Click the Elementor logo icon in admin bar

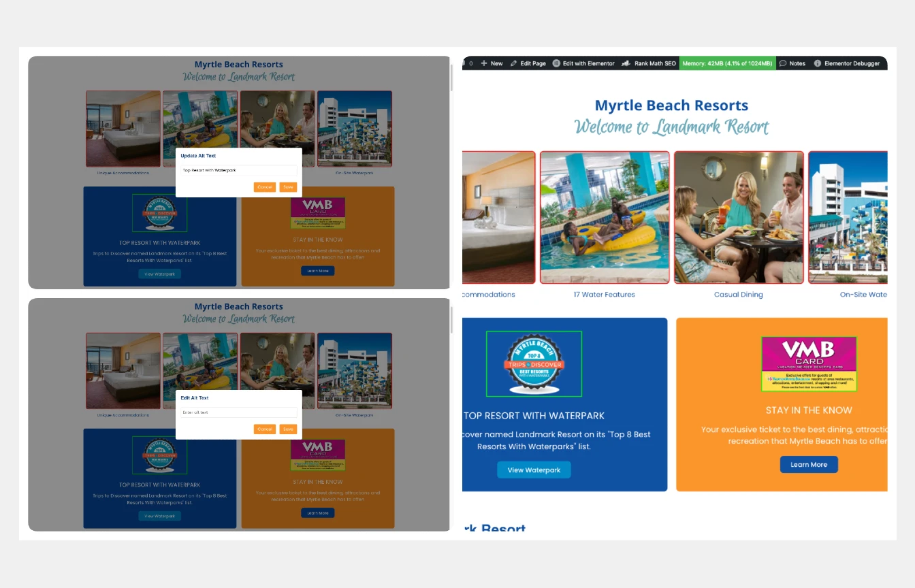click(x=556, y=63)
